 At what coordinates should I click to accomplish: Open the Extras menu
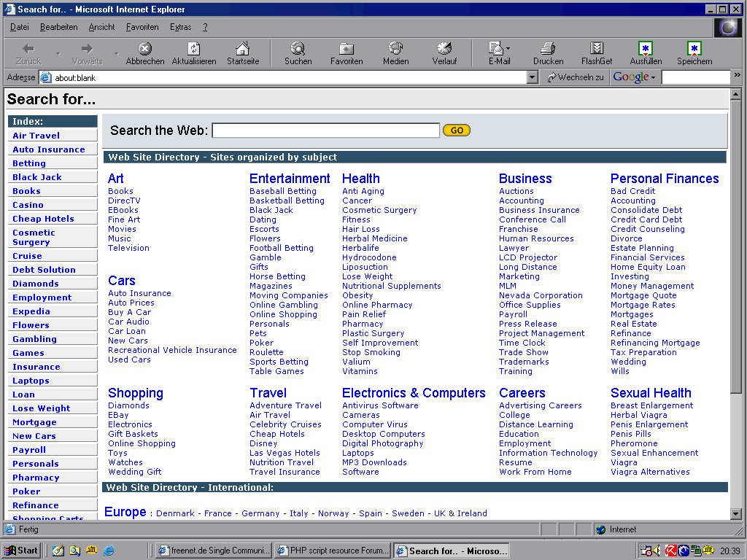pyautogui.click(x=180, y=27)
